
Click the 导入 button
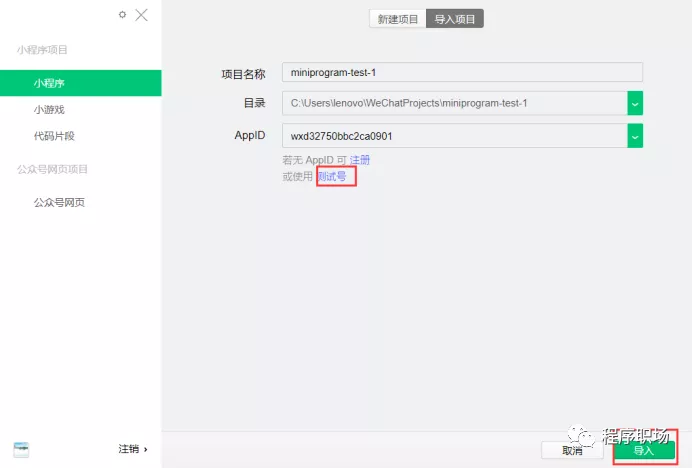coord(644,450)
